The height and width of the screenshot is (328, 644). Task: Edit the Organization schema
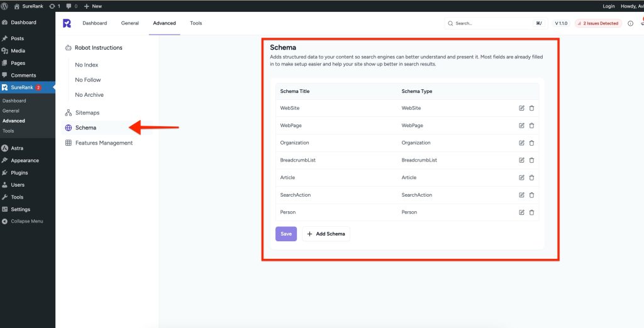click(521, 143)
